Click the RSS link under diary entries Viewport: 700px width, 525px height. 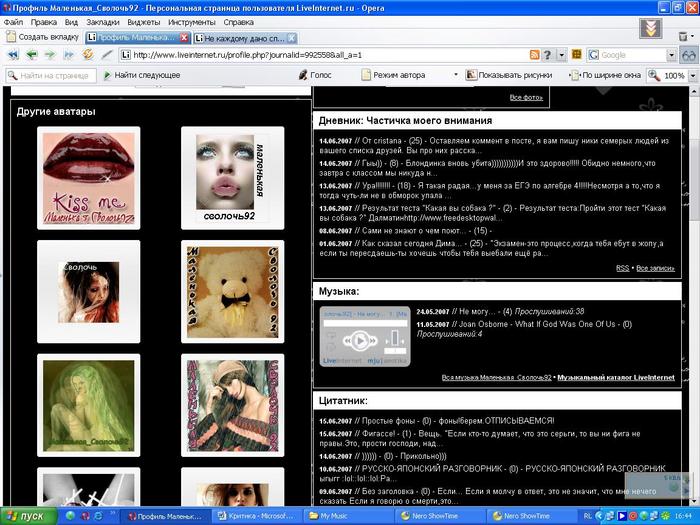pos(622,268)
